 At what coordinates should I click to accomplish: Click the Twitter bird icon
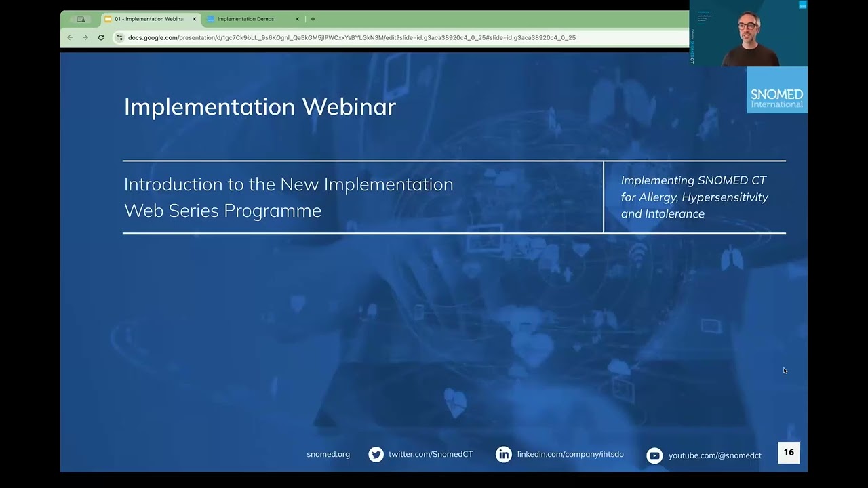tap(376, 455)
